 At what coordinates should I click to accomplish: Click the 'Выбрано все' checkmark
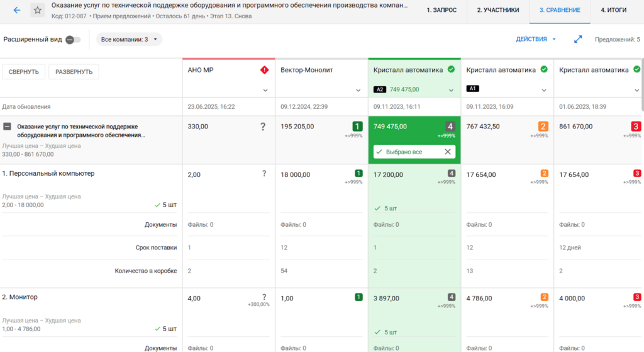379,152
